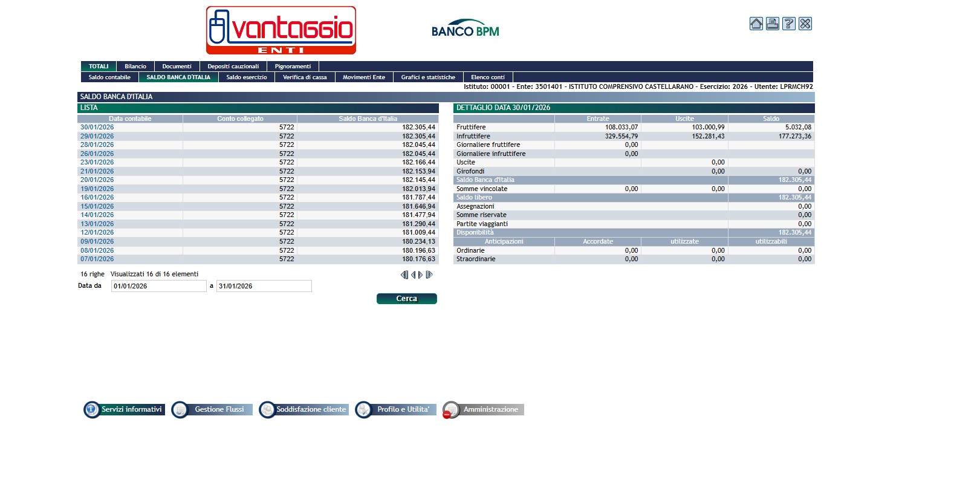Open the Documenti menu tab
This screenshot has height=497, width=980.
177,67
